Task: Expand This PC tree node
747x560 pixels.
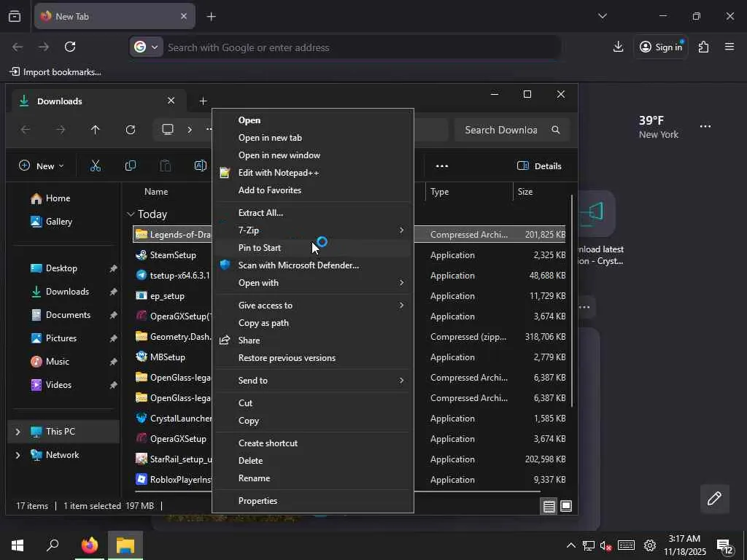Action: 18,432
